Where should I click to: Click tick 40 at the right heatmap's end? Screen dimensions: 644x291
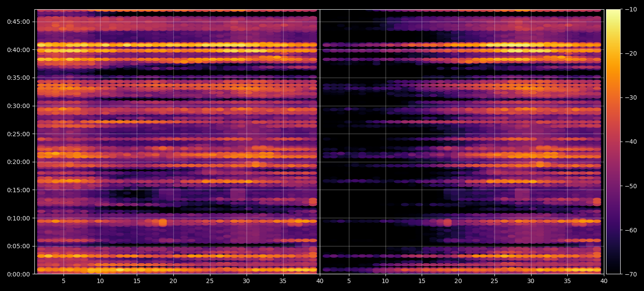coord(604,281)
